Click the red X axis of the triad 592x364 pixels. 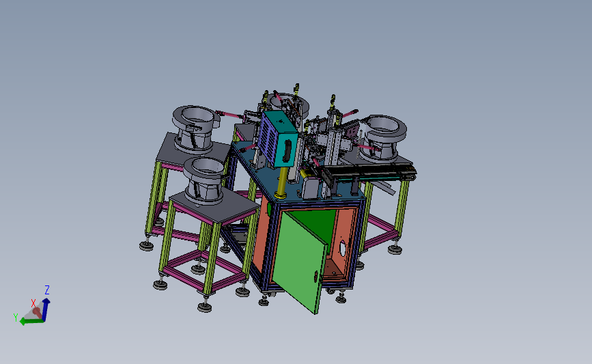[37, 312]
